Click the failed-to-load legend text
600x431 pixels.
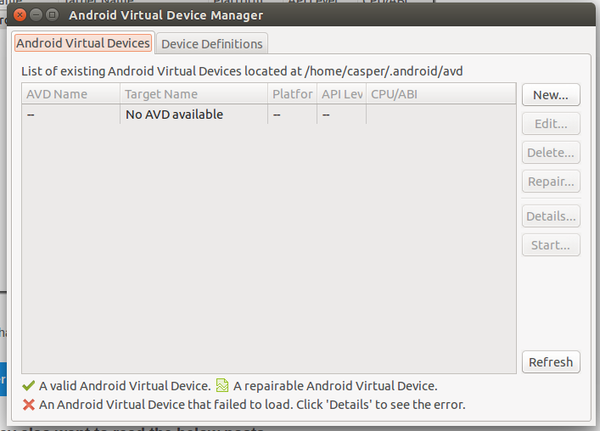(252, 405)
